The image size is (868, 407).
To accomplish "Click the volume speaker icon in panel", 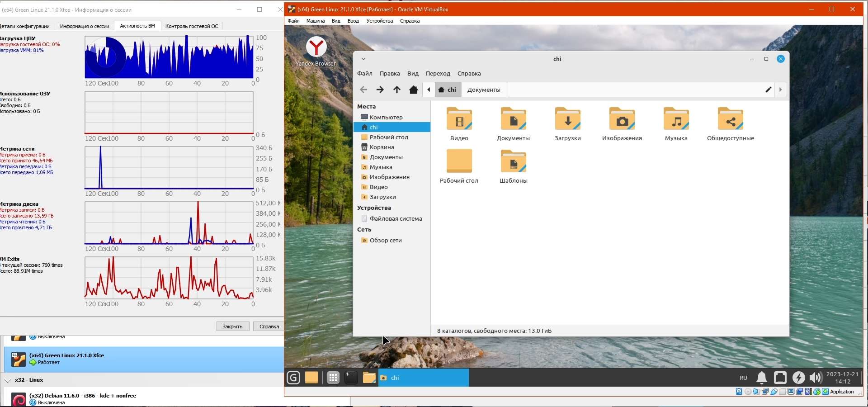I will 816,378.
